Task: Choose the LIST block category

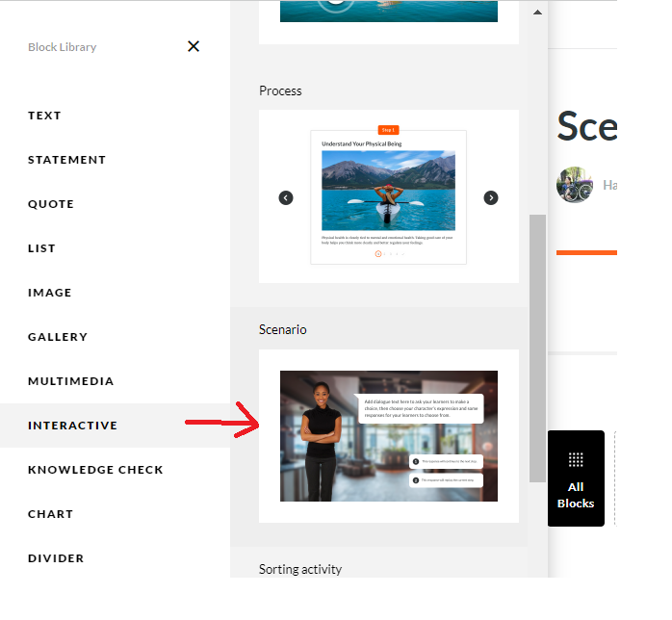Action: coord(41,248)
